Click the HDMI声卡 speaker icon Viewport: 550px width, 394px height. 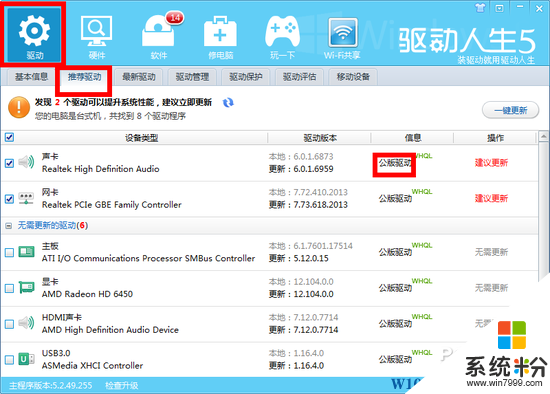(26, 323)
